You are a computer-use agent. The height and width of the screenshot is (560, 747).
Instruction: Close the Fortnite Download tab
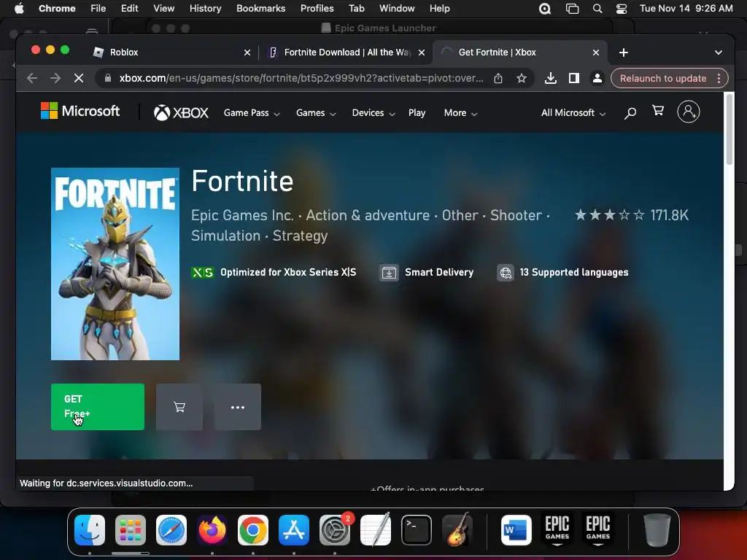click(x=422, y=52)
